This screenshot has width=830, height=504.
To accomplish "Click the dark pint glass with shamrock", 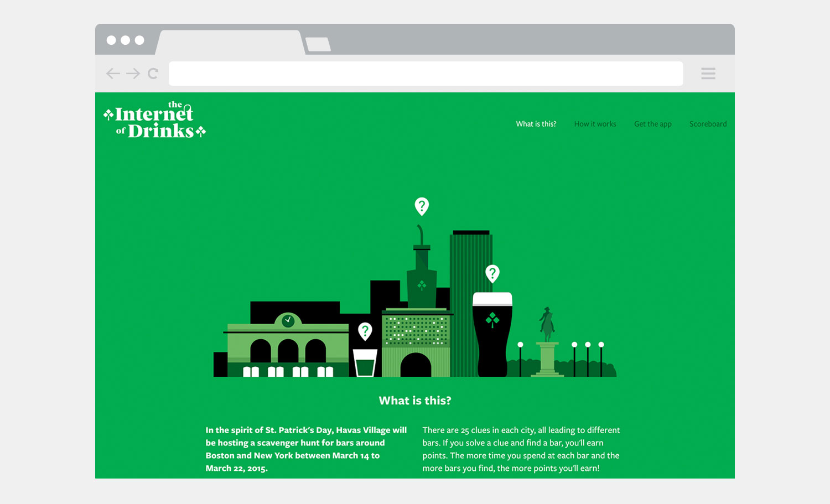I will (x=492, y=335).
